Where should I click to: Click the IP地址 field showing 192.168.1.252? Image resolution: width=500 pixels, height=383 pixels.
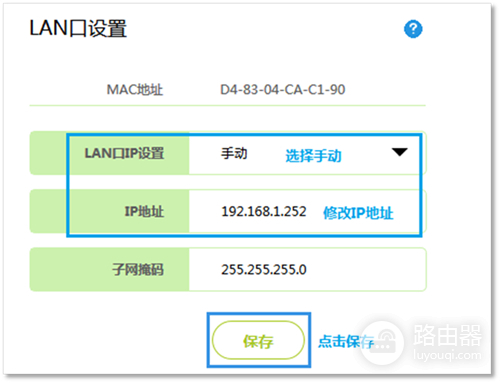[307, 211]
